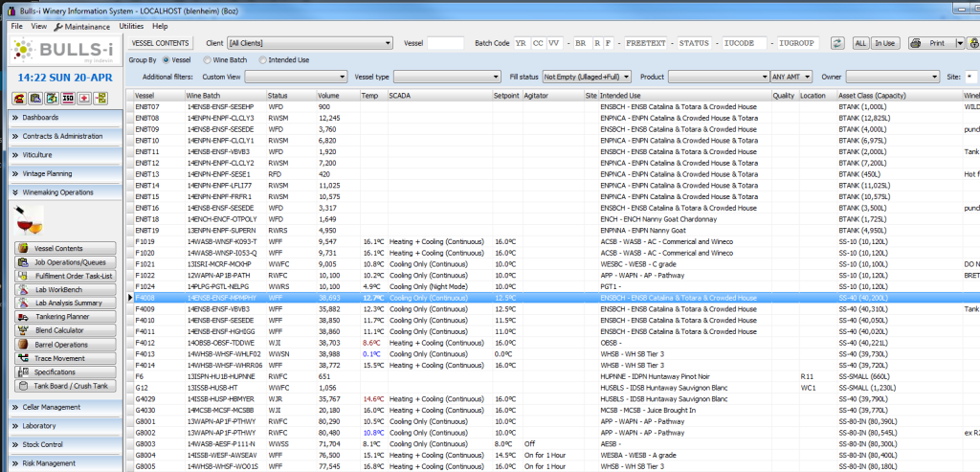Open Tank Board / Crush Tank
Viewport: 980px width, 472px height.
pyautogui.click(x=65, y=386)
